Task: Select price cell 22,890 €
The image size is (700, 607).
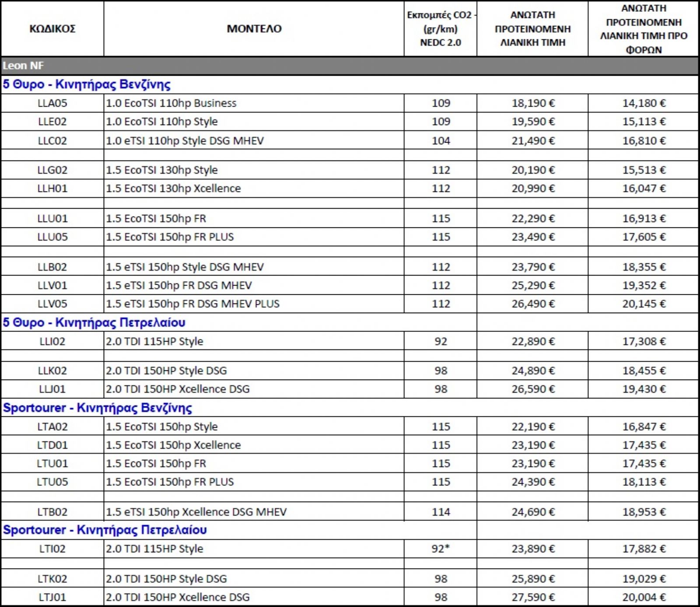Action: [532, 342]
